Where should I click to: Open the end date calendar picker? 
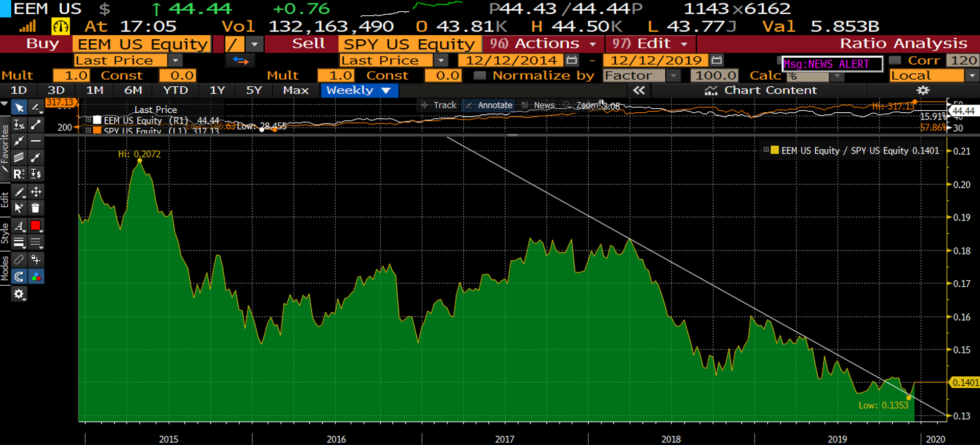pyautogui.click(x=717, y=60)
